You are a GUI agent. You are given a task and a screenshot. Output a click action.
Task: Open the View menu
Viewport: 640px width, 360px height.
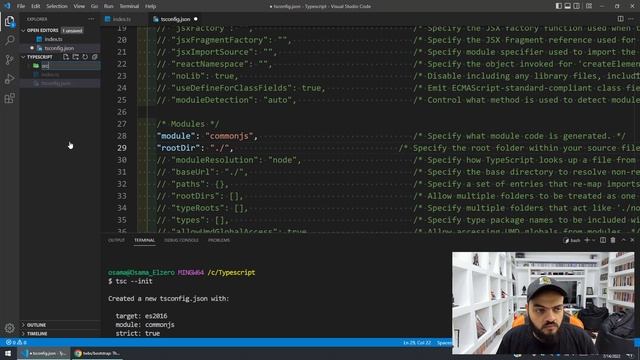(79, 6)
